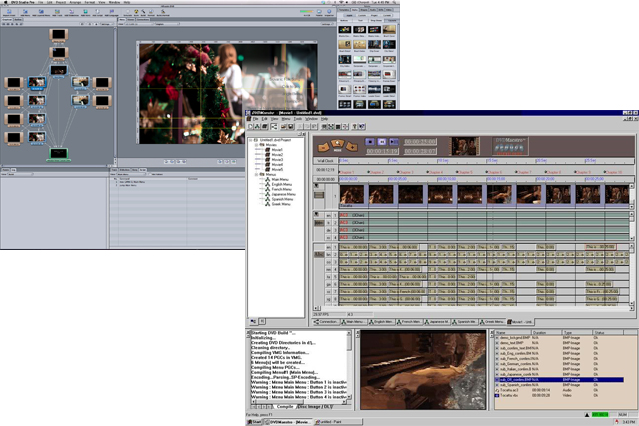Open the Settings dropdown in DVD Studio Pro graphical view

pyautogui.click(x=107, y=24)
